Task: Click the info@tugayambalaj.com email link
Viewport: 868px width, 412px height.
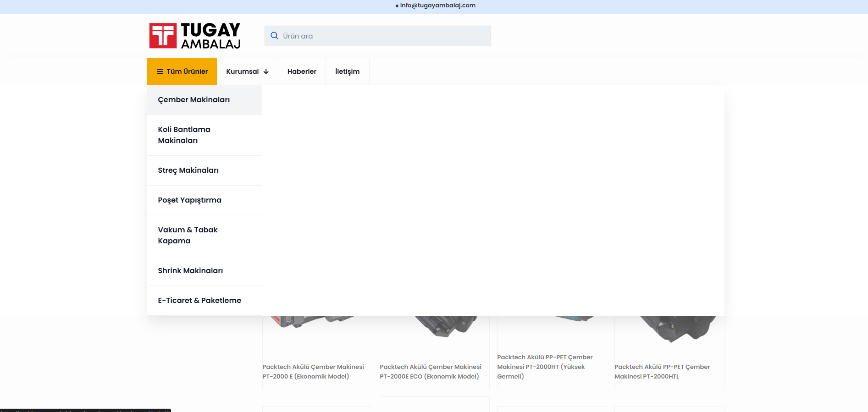Action: tap(437, 5)
